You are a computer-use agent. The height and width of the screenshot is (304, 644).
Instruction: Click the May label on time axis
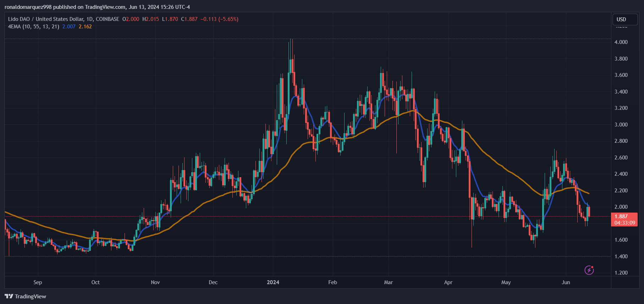click(x=506, y=282)
